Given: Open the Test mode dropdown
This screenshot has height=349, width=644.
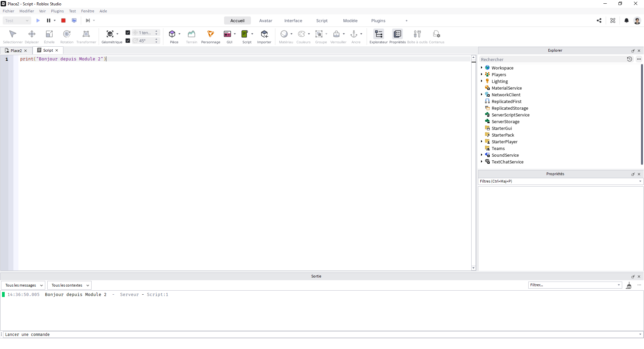Looking at the screenshot, I should click(17, 20).
